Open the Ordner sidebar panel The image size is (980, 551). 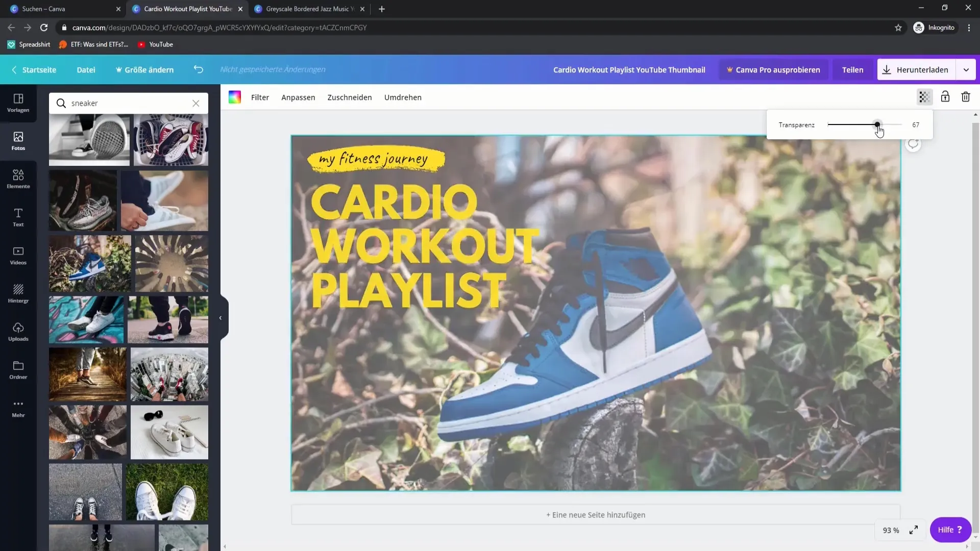18,370
